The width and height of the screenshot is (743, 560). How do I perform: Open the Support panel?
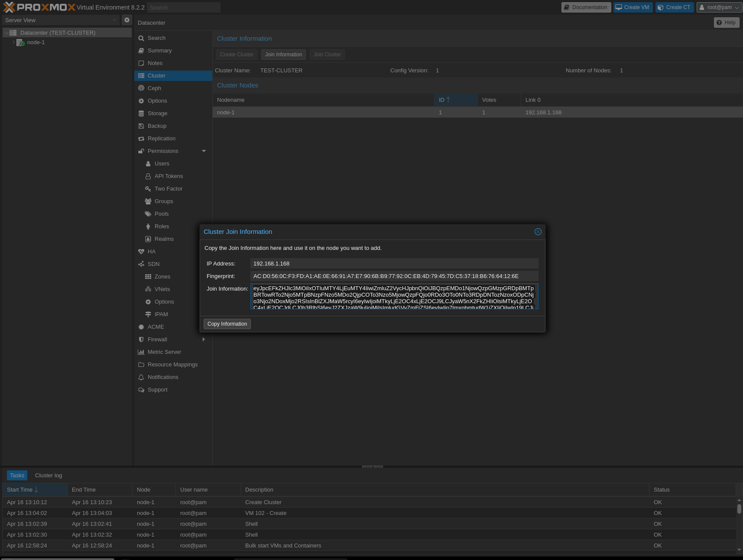click(157, 389)
